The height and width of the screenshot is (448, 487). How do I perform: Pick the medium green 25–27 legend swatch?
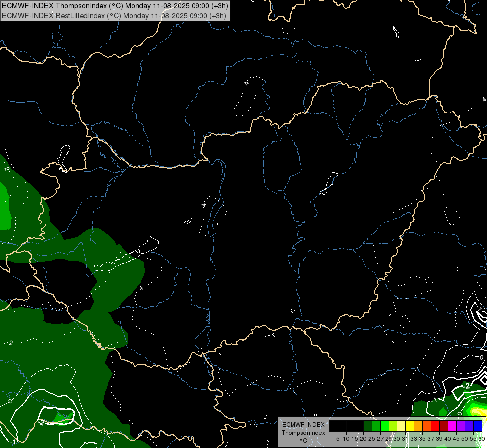click(x=376, y=426)
